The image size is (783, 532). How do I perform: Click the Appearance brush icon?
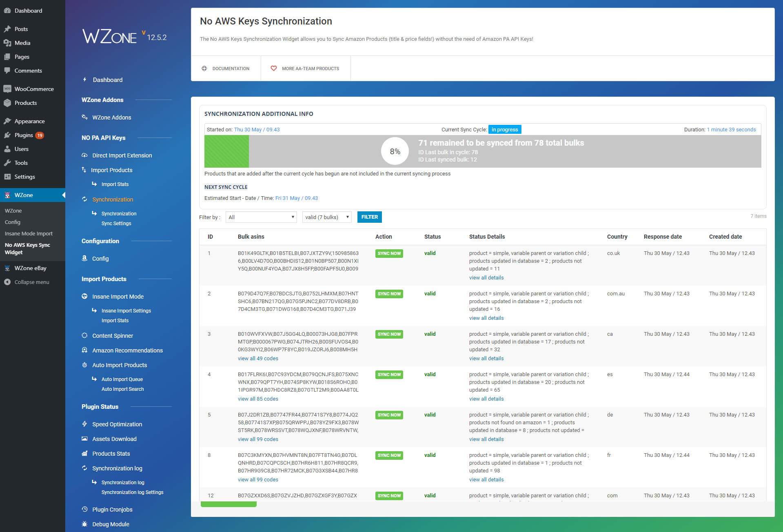click(x=7, y=121)
